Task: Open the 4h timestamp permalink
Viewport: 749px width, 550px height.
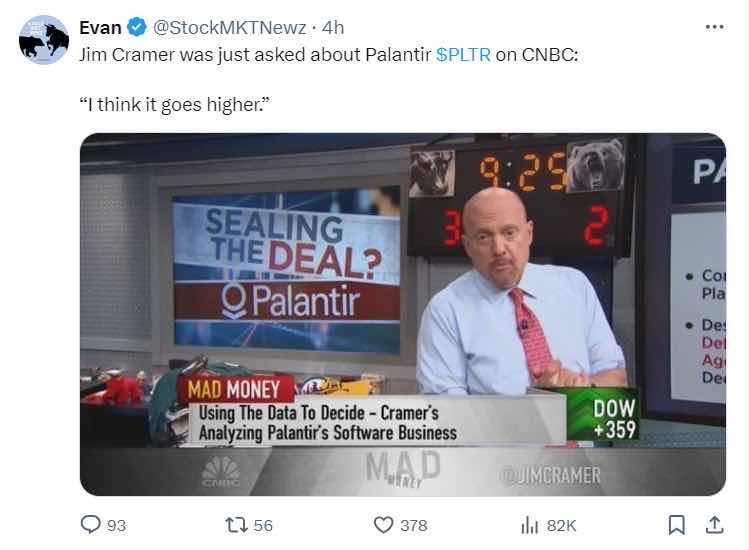Action: pos(333,28)
